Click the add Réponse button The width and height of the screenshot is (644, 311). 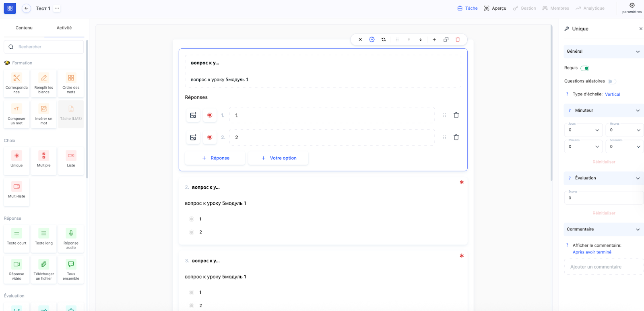[x=215, y=158]
